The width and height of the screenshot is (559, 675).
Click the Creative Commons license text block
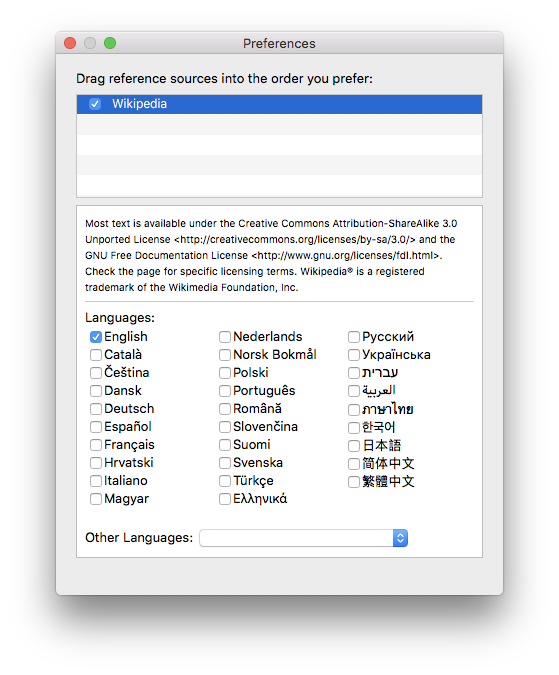tap(271, 255)
